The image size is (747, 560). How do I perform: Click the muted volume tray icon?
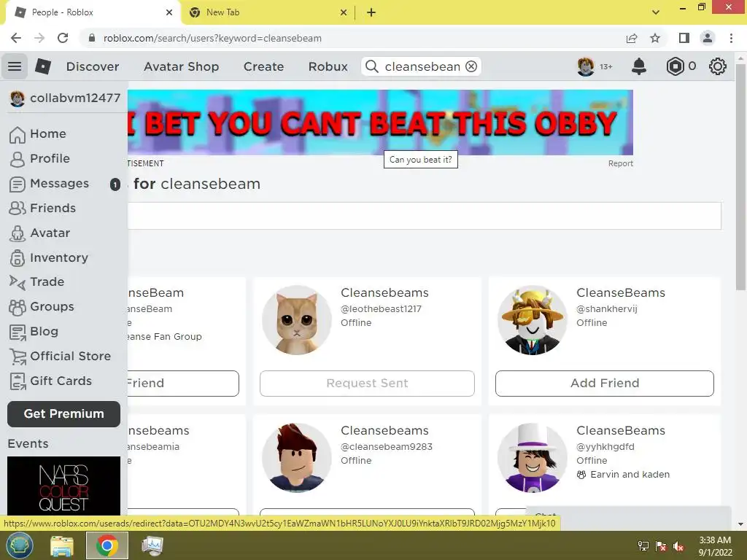pos(678,546)
